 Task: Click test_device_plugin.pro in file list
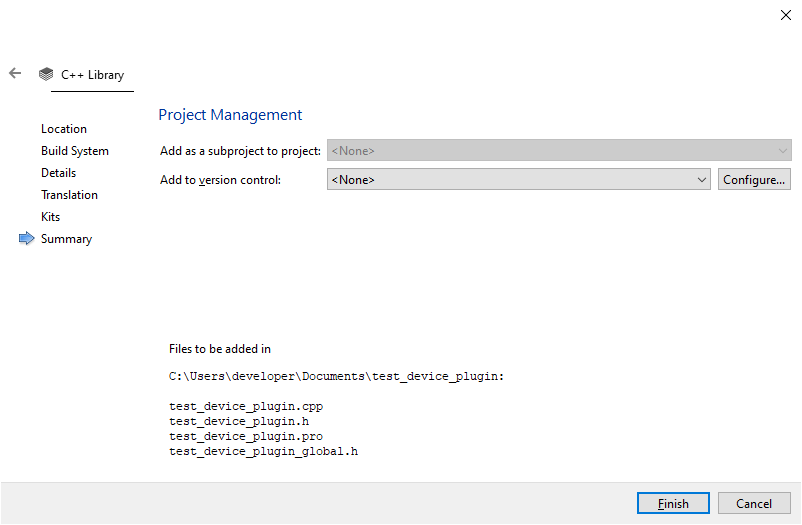(246, 436)
